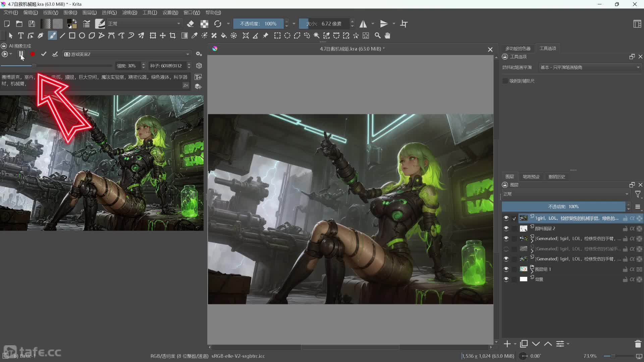This screenshot has width=644, height=362.
Task: Toggle alpha lock on 颜料图层 2
Action: pos(632,229)
